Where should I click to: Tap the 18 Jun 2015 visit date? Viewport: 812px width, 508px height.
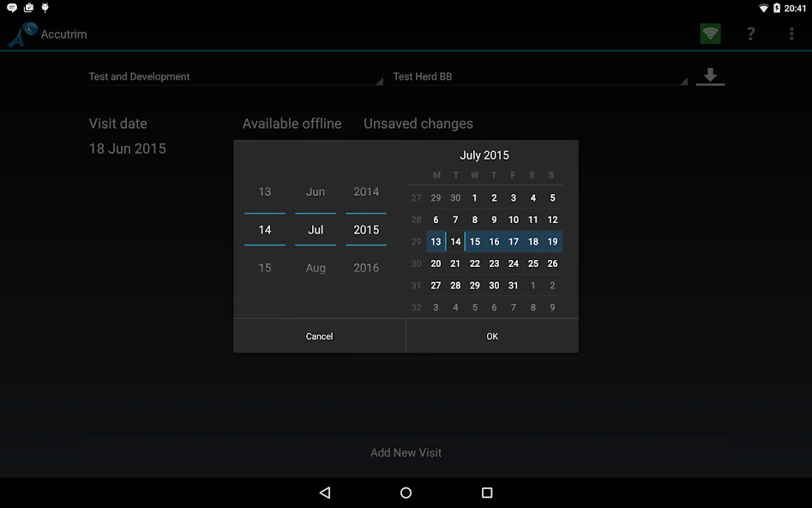tap(128, 148)
